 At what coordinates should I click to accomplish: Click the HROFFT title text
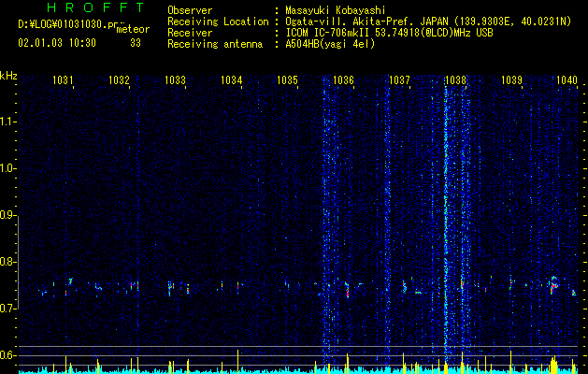coord(95,7)
